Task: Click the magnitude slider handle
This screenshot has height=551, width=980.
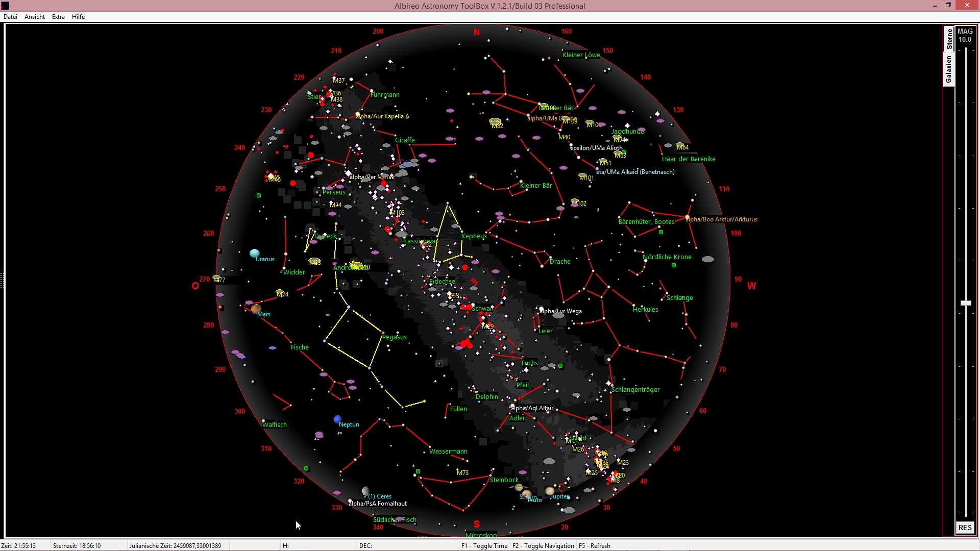Action: pyautogui.click(x=966, y=303)
